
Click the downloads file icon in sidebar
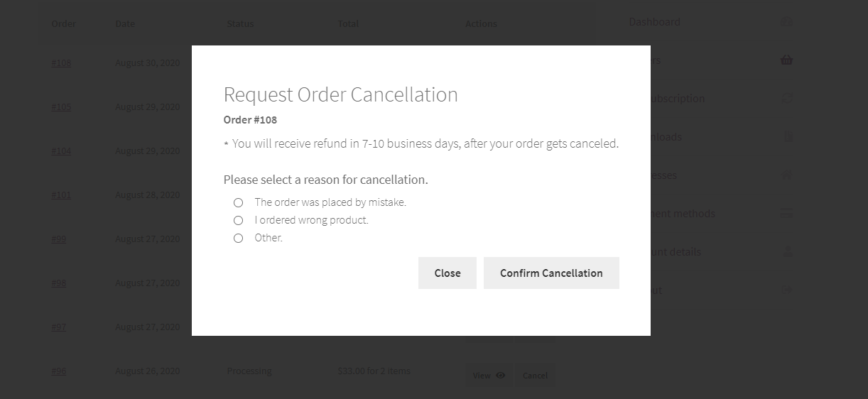[x=788, y=137]
